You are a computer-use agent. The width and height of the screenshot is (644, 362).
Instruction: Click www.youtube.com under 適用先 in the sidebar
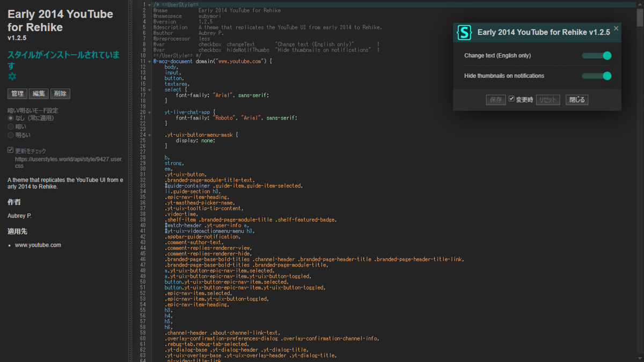38,245
